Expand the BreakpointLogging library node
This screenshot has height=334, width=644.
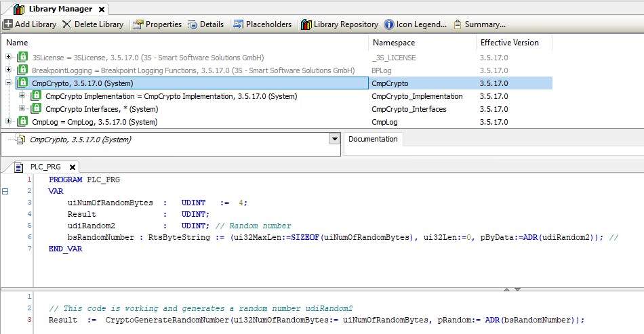pyautogui.click(x=9, y=70)
